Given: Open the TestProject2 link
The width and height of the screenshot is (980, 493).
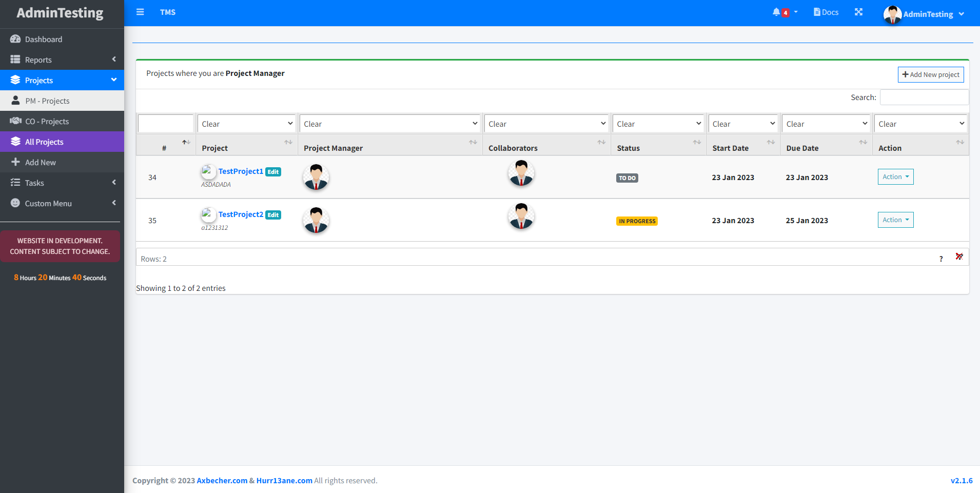Looking at the screenshot, I should (x=241, y=214).
